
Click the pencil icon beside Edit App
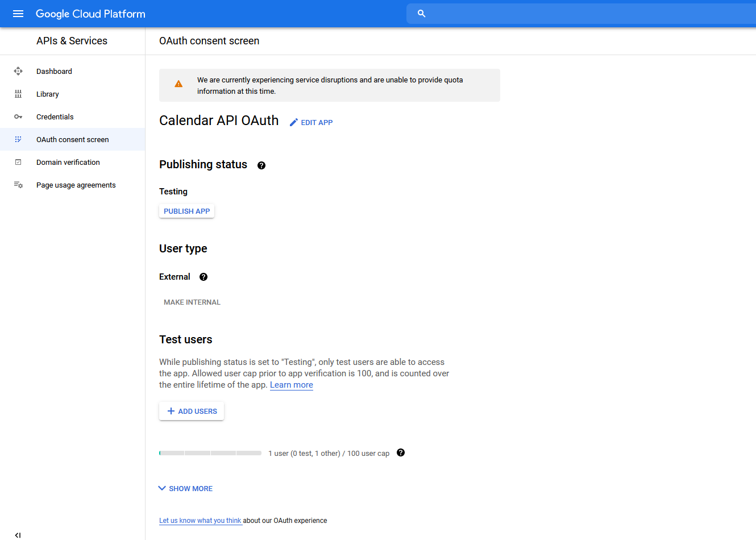coord(294,122)
